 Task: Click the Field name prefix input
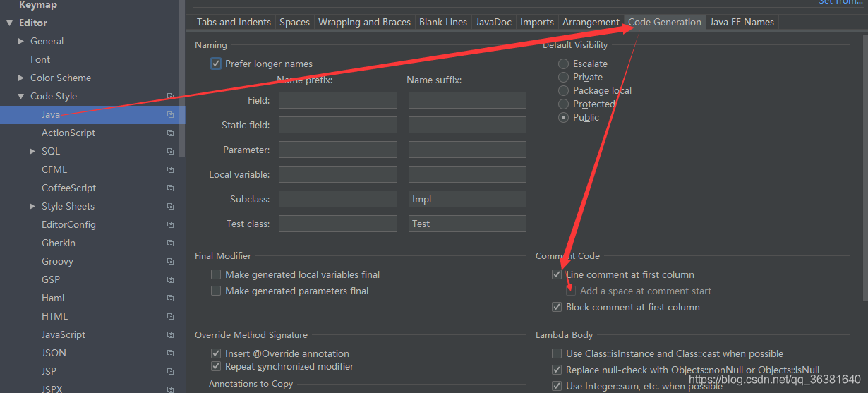pyautogui.click(x=338, y=100)
